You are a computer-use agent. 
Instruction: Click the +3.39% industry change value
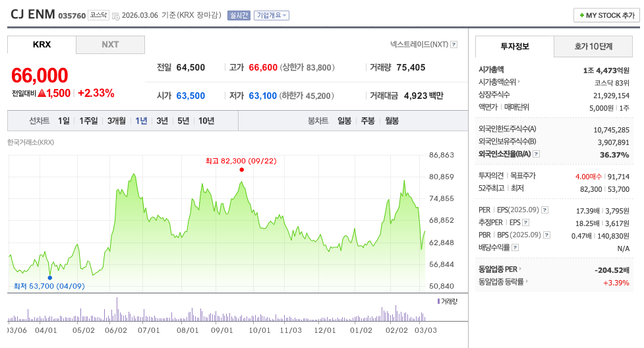(x=616, y=283)
